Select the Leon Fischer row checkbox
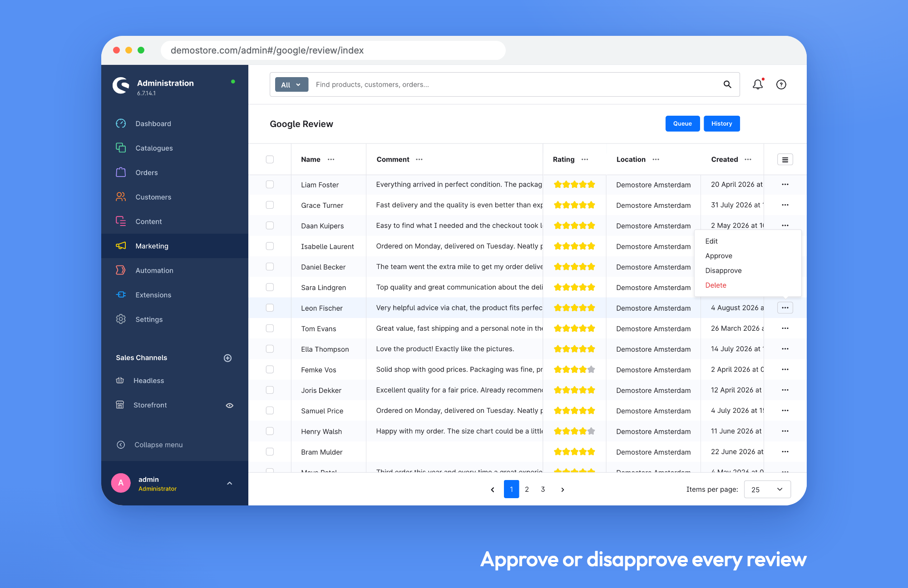This screenshot has height=588, width=908. coord(270,308)
